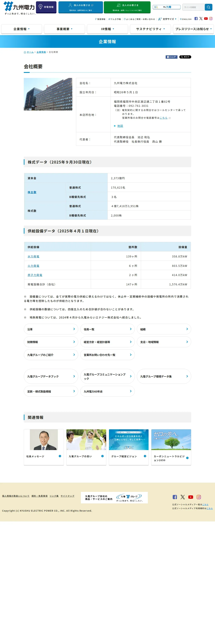Open 落雷情報 lightning info link

(100, 19)
